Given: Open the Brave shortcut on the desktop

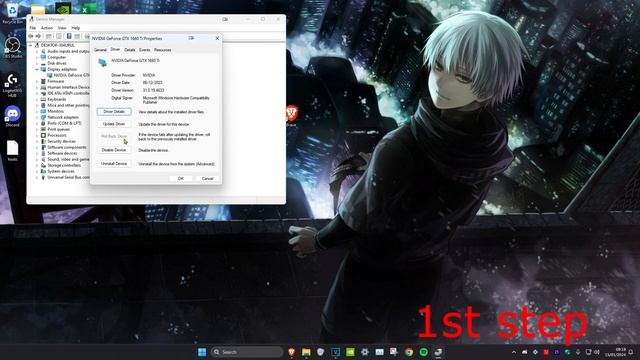Looking at the screenshot, I should click(291, 116).
